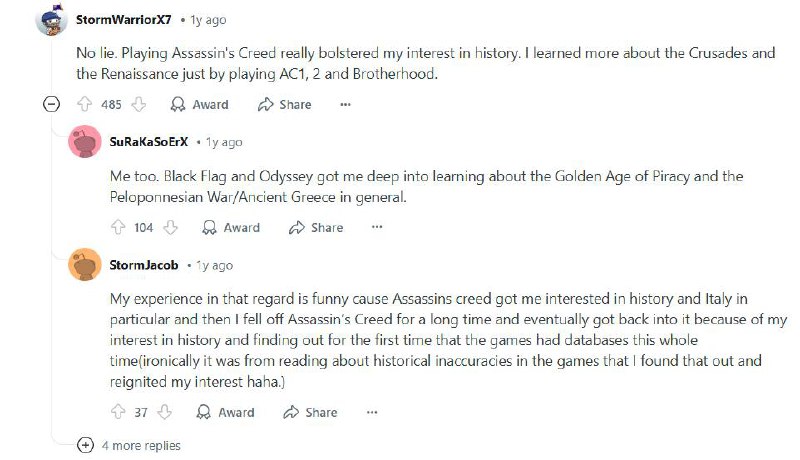800x460 pixels.
Task: Upvote StormWarriorX7's comment
Action: coord(84,105)
